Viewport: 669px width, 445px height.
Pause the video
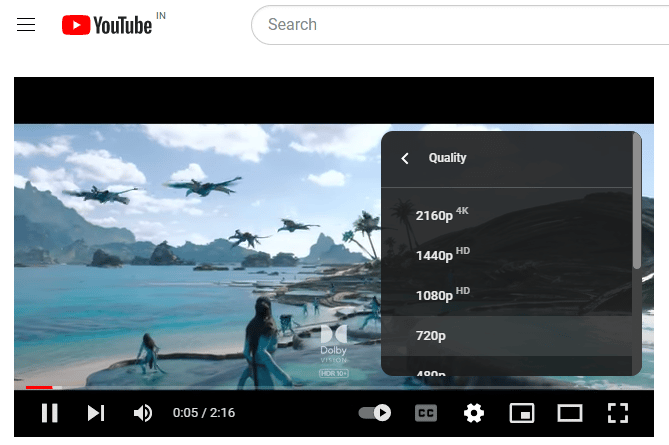pos(49,413)
